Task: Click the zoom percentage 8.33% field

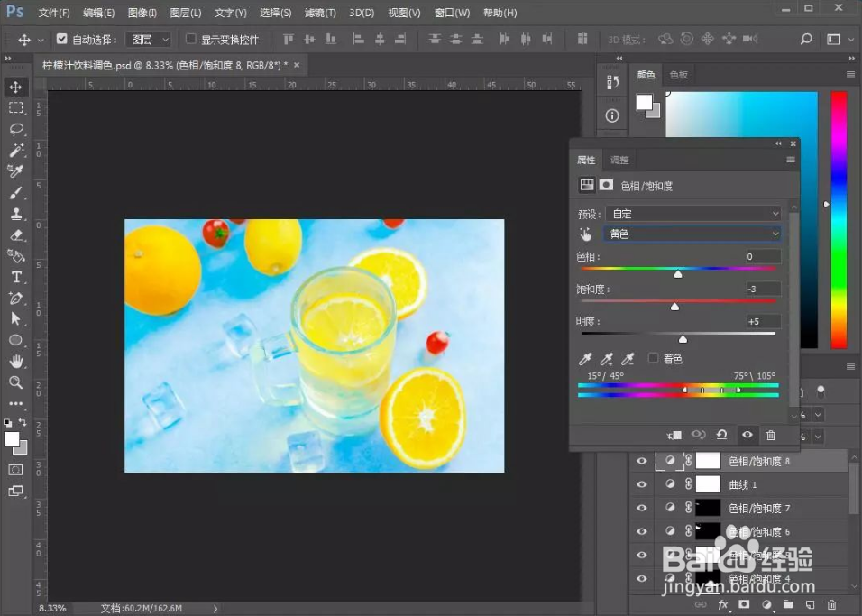Action: click(53, 608)
